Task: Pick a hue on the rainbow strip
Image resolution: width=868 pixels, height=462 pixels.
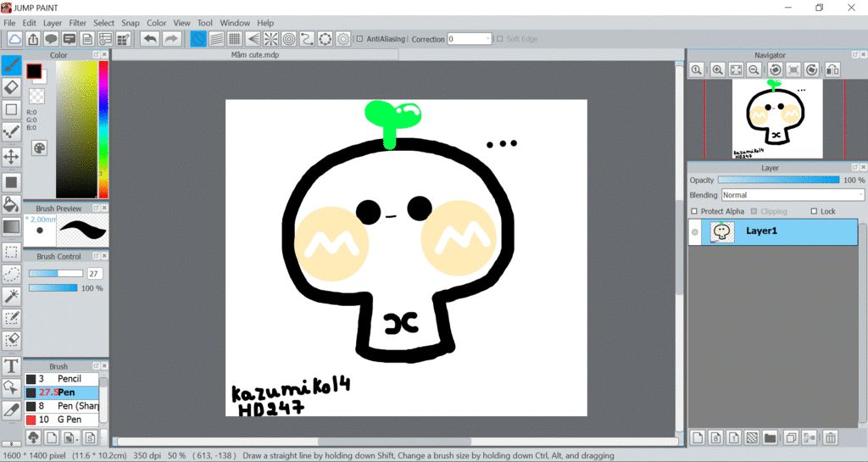Action: [103, 129]
